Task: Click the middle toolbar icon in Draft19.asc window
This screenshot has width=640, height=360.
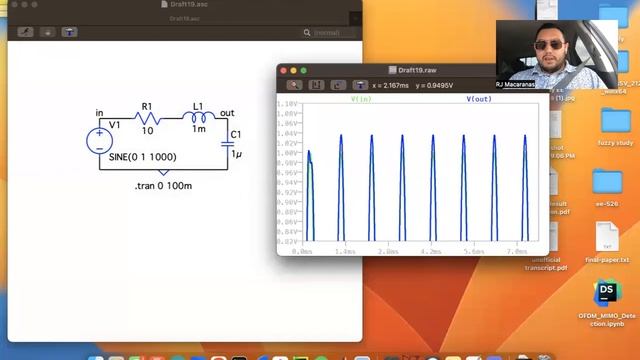Action: tap(47, 32)
